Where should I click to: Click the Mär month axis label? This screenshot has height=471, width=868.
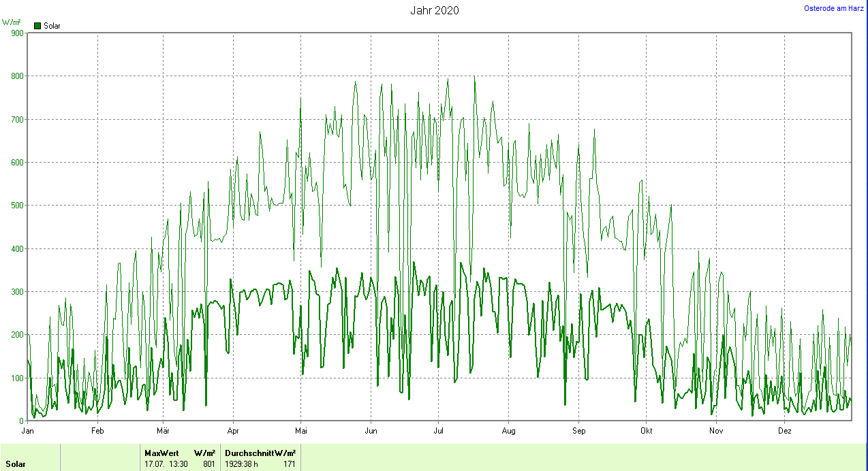point(164,431)
